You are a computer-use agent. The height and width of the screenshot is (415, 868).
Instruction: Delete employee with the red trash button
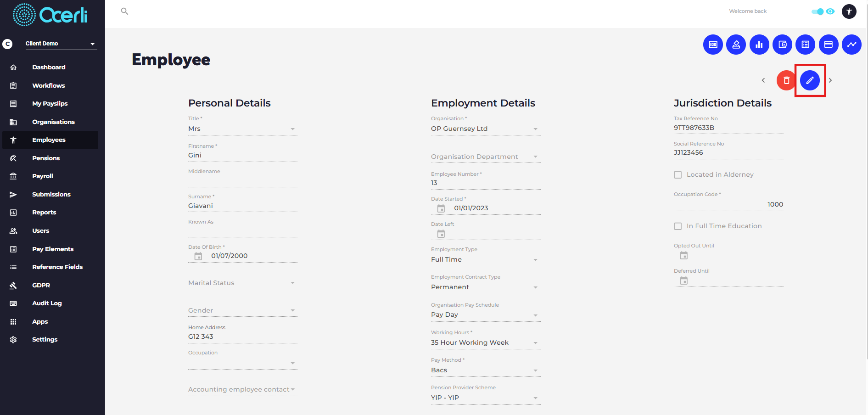[786, 80]
